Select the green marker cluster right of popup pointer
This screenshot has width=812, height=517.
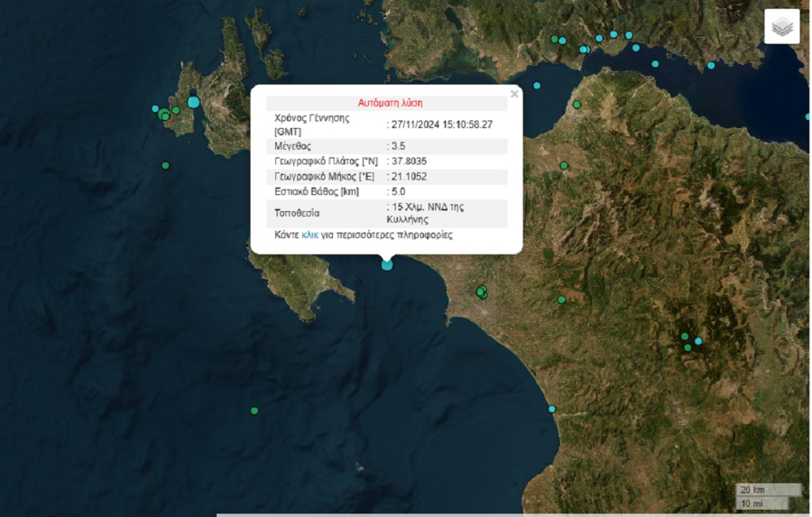[482, 291]
